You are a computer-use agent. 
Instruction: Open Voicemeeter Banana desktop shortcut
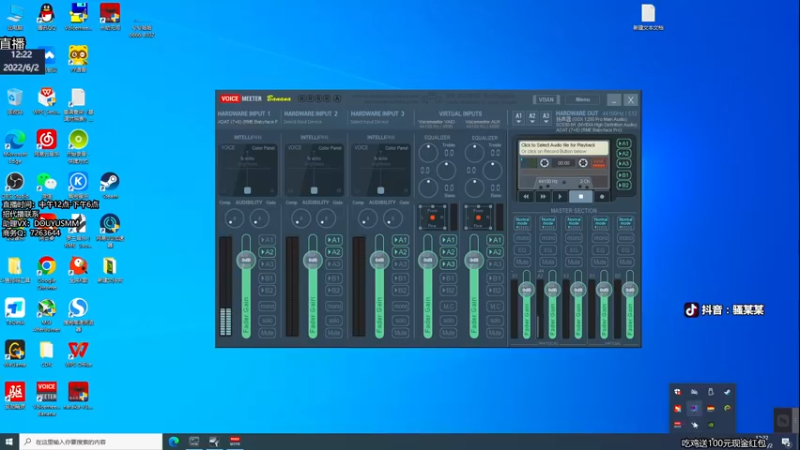(x=46, y=398)
